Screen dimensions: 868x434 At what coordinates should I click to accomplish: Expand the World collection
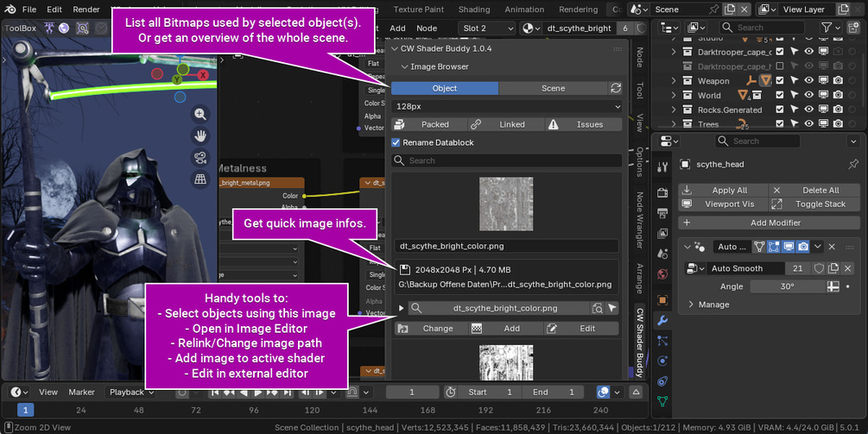pos(674,95)
